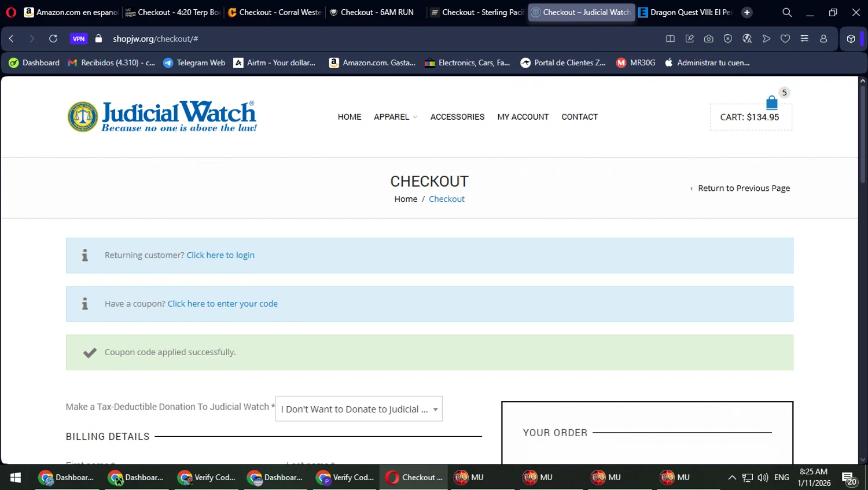Click the shopping bag cart icon
Screen dimensions: 868x490
pyautogui.click(x=772, y=103)
